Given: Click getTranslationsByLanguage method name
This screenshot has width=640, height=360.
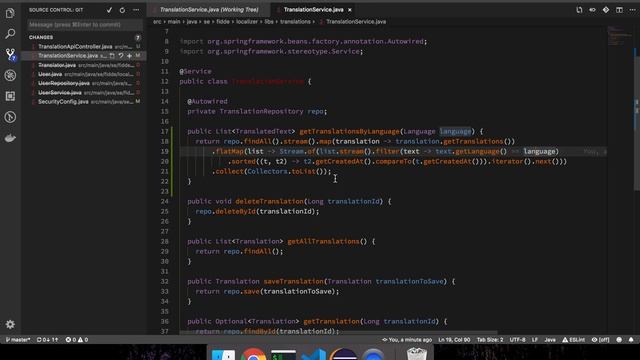Looking at the screenshot, I should click(x=349, y=131).
